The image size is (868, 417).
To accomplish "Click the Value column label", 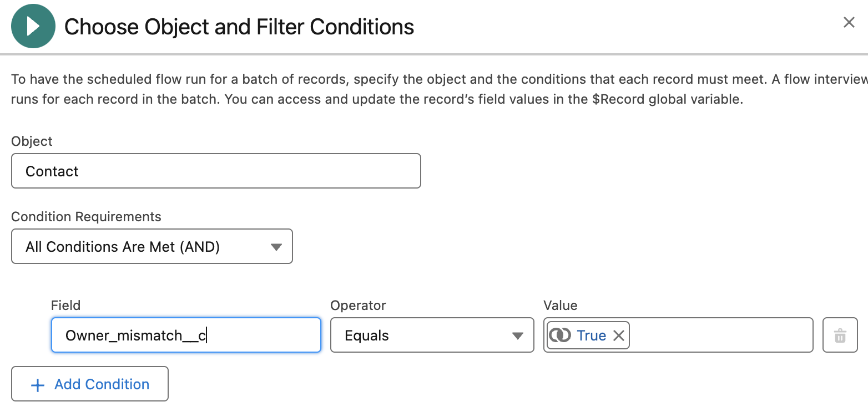I will pyautogui.click(x=561, y=305).
